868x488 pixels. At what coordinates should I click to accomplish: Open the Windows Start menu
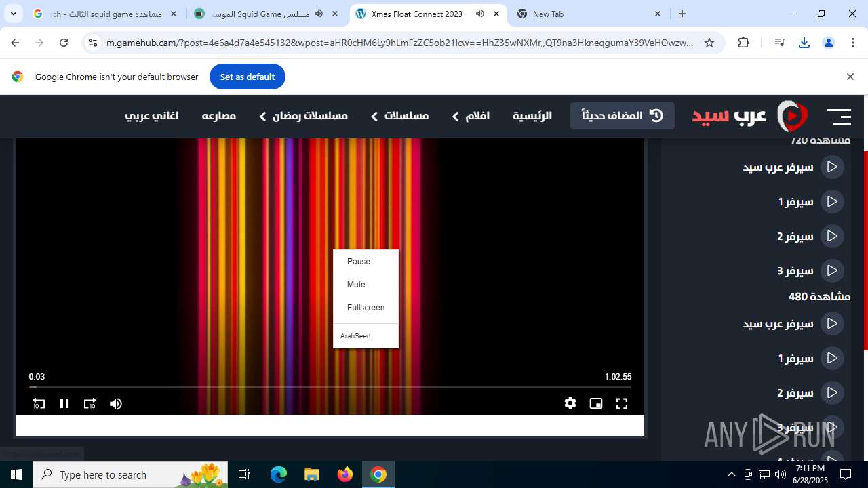[x=16, y=474]
